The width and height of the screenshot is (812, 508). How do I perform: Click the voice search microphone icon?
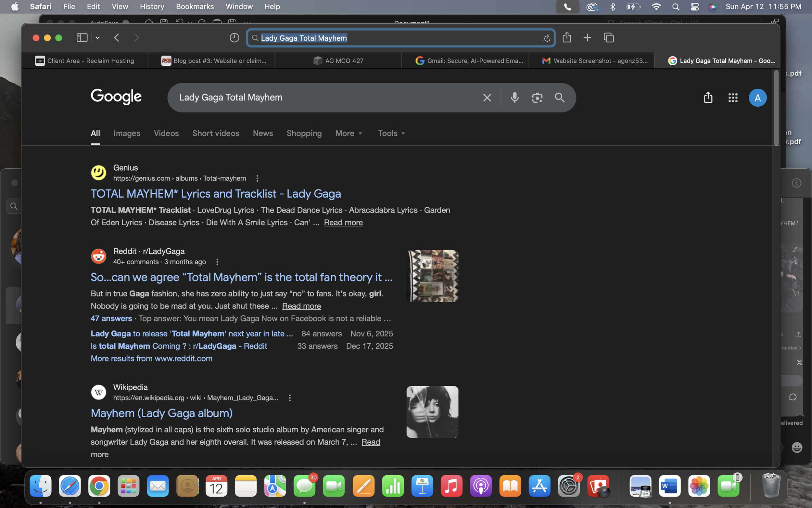point(514,98)
